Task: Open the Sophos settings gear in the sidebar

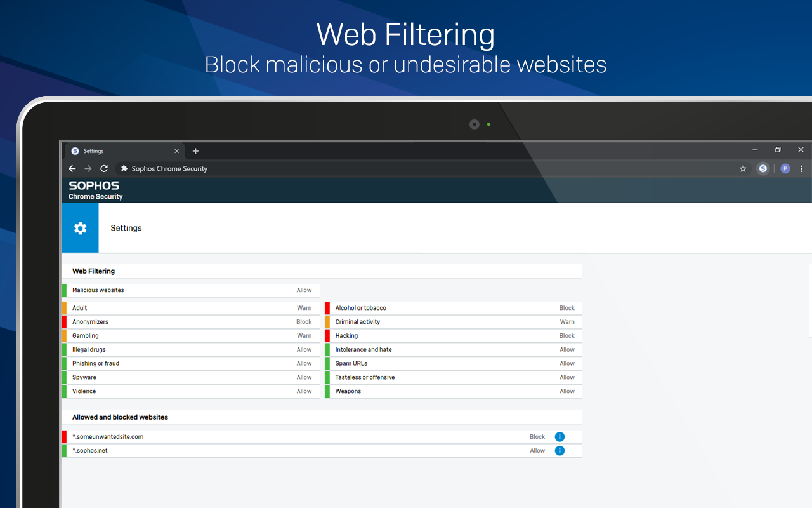Action: point(80,228)
